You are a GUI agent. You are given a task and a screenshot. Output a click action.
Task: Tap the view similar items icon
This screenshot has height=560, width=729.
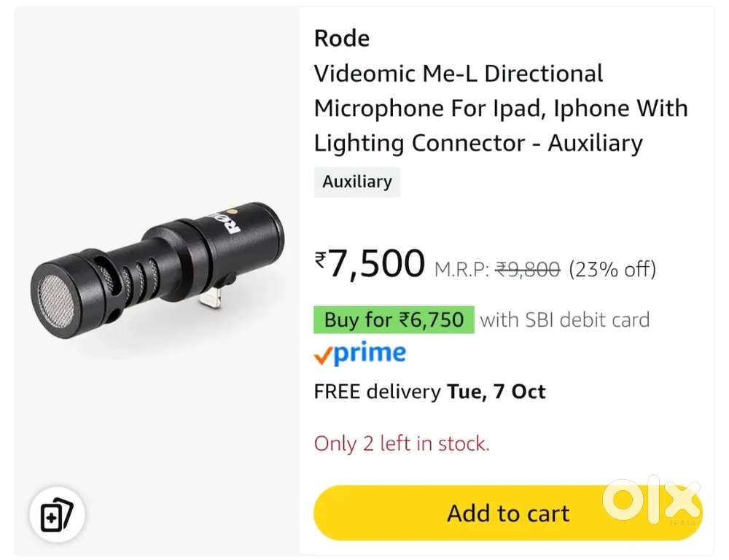pyautogui.click(x=57, y=516)
